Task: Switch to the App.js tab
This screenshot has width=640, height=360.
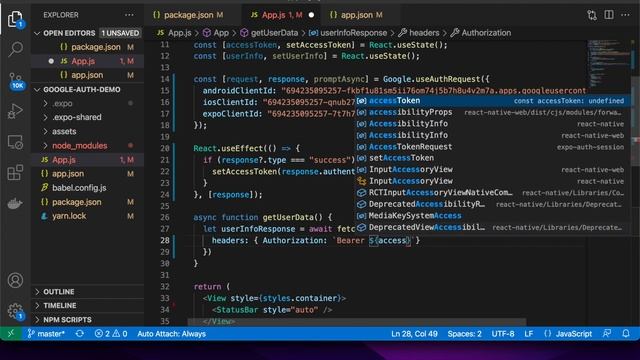Action: pyautogui.click(x=282, y=15)
